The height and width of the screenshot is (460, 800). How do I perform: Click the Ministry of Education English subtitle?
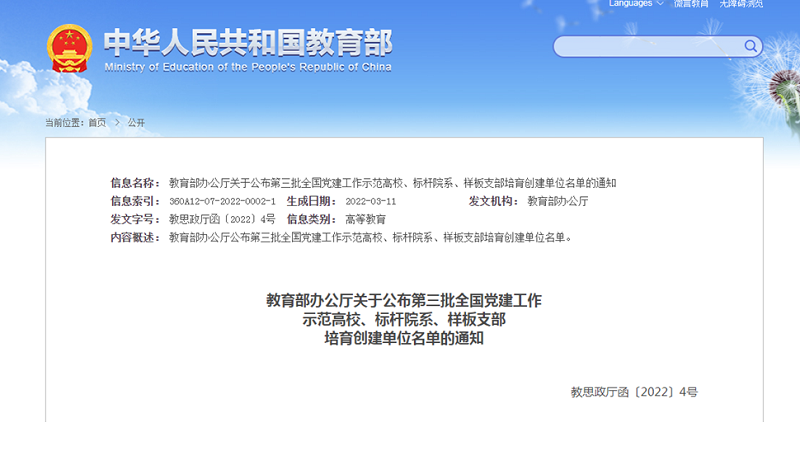248,67
